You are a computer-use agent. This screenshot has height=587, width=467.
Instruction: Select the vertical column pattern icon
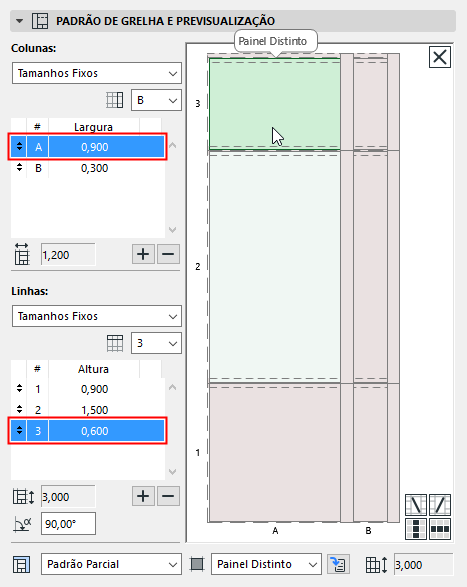point(416,529)
